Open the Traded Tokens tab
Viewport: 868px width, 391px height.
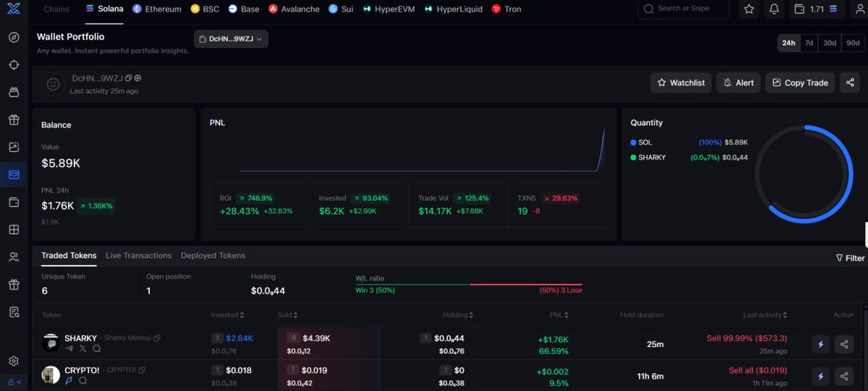pos(69,256)
